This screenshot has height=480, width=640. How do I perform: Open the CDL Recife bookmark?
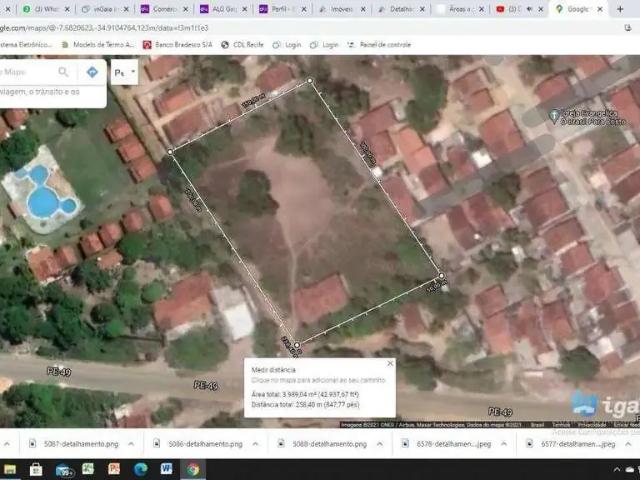[242, 45]
